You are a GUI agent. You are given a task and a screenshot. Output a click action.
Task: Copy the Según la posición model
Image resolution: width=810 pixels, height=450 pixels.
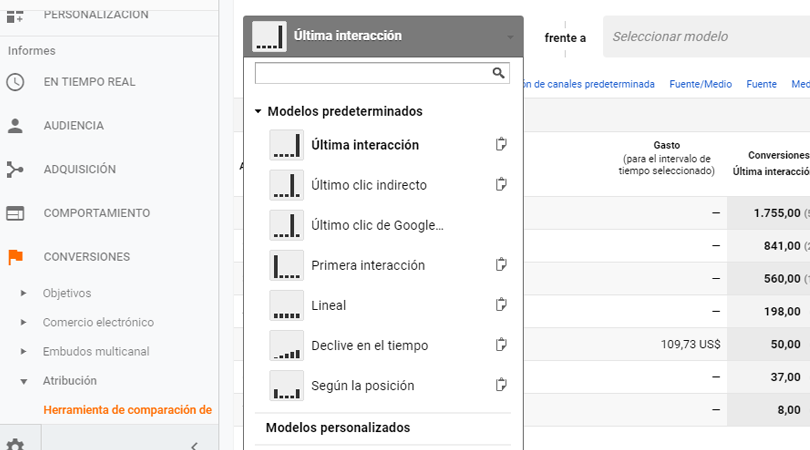tap(501, 385)
